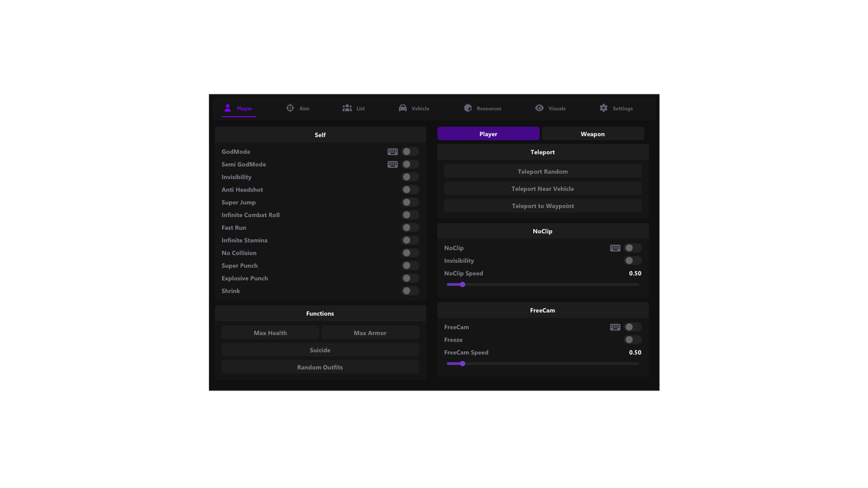This screenshot has height=488, width=868.
Task: Switch to the Weapon sub-tab
Action: [592, 134]
